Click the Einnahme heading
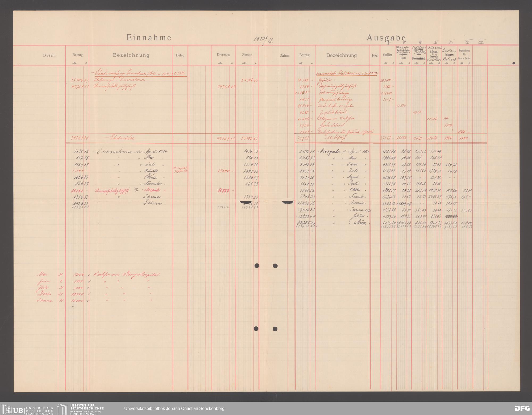The height and width of the screenshot is (415, 532). click(149, 38)
